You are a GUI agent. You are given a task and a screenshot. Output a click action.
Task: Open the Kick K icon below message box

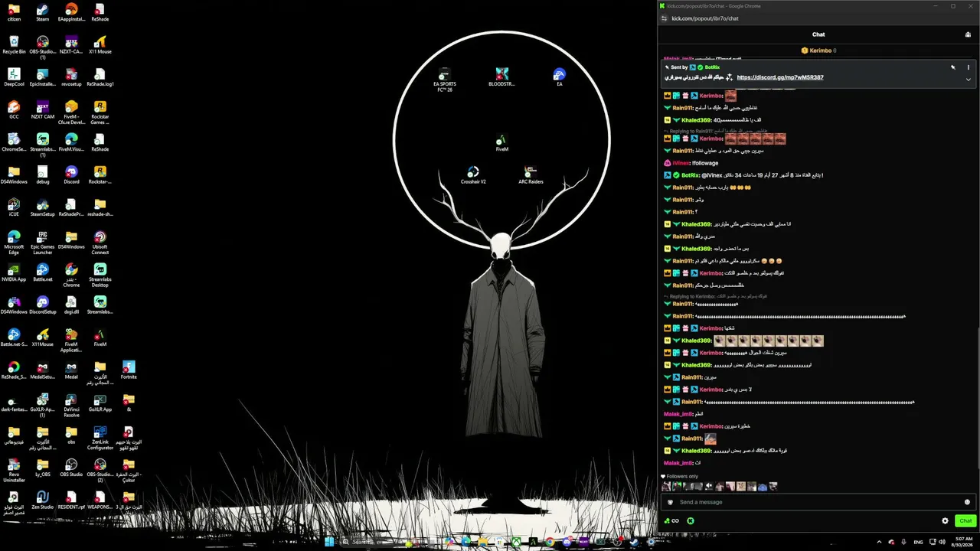point(690,521)
